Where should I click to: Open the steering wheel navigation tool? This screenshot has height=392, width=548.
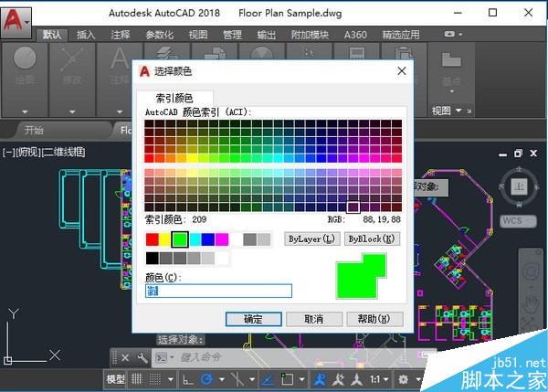(532, 271)
